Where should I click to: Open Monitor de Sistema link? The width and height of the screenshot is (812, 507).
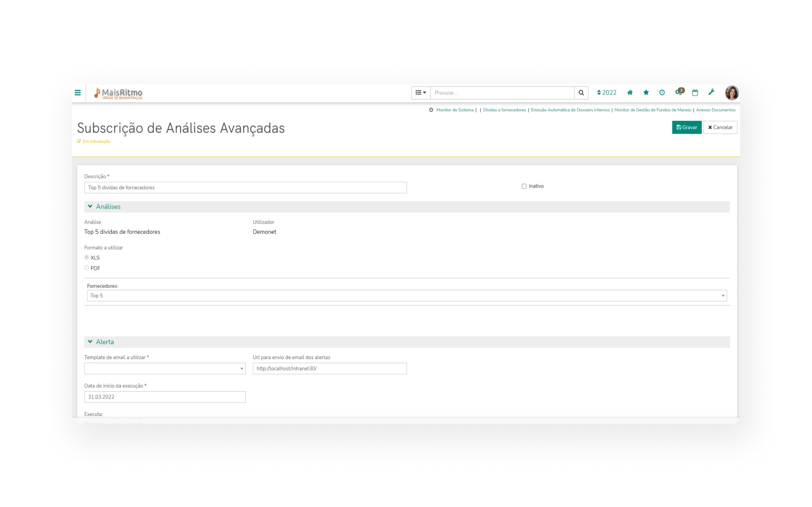(x=454, y=110)
